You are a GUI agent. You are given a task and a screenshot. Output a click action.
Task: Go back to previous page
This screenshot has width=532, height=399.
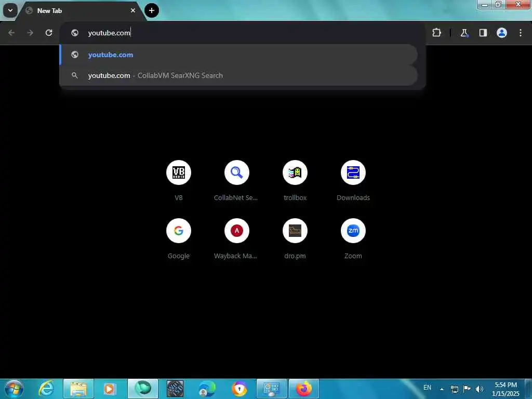pyautogui.click(x=11, y=33)
